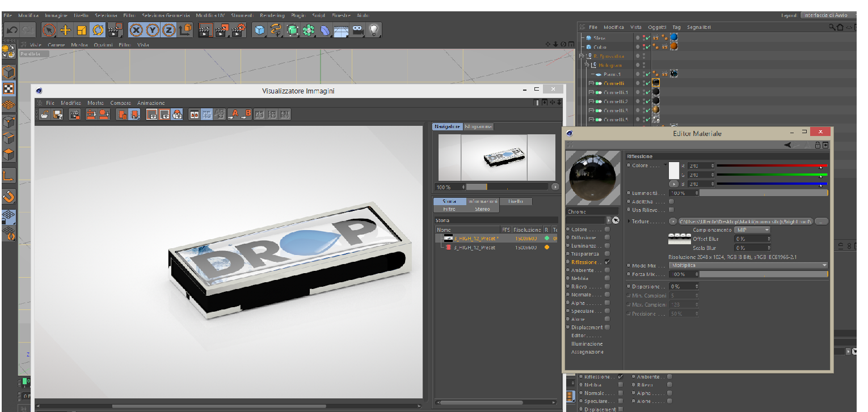
Task: Add a light object to the scene
Action: [373, 31]
